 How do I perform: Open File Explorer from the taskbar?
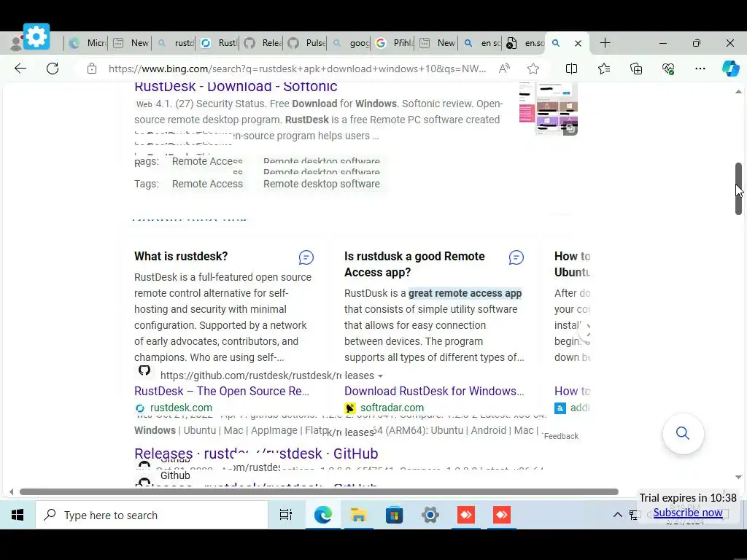coord(358,515)
